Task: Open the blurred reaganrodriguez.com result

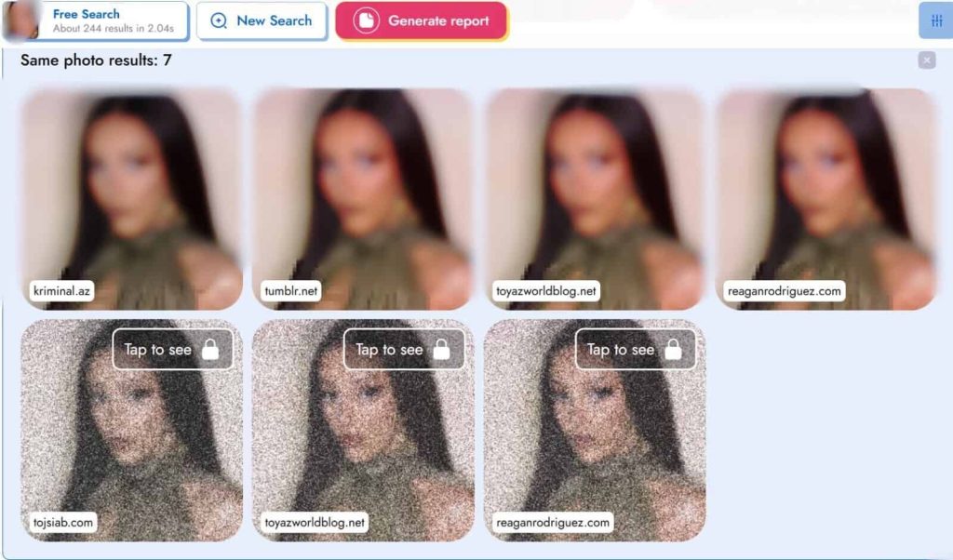Action: click(x=826, y=199)
